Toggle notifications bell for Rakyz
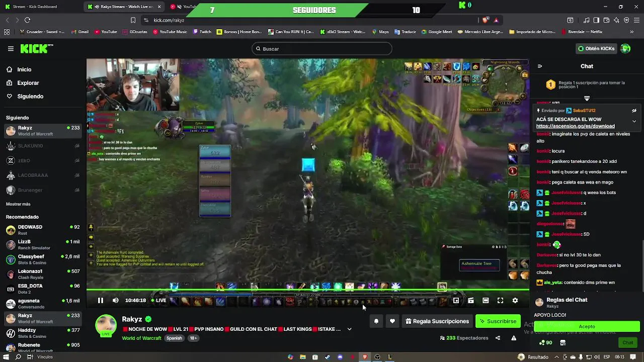Viewport: 644px width, 362px height. [376, 321]
